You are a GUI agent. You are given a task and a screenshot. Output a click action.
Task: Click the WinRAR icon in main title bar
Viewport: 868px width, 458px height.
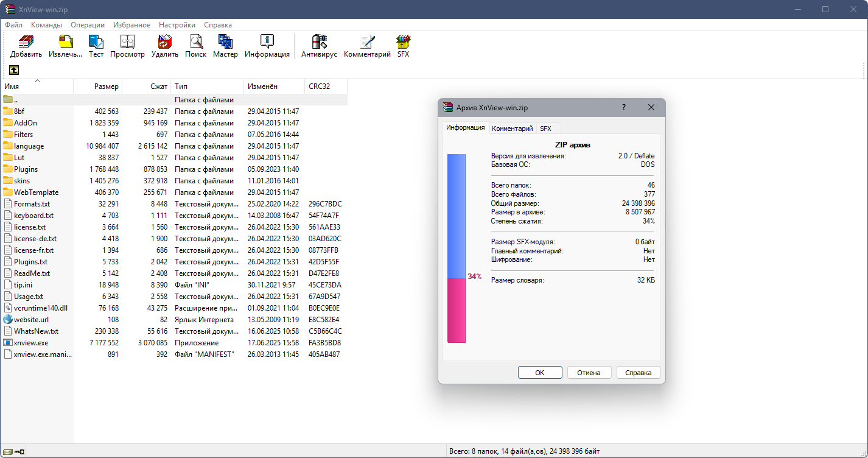[10, 9]
